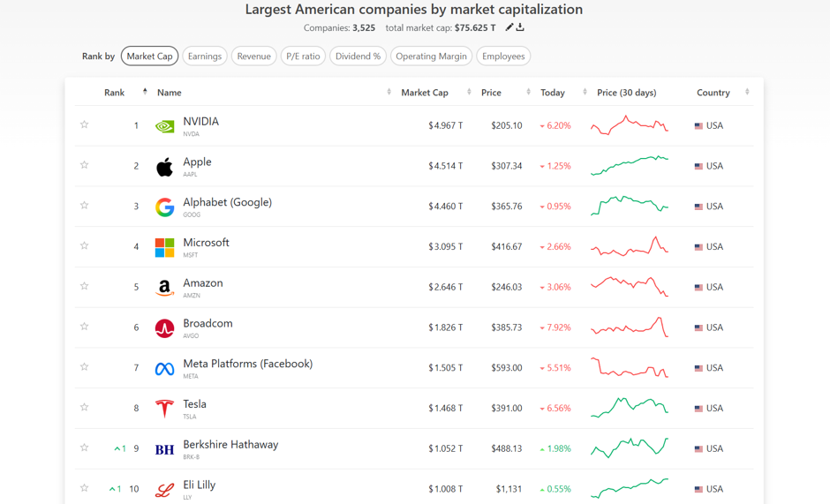The height and width of the screenshot is (504, 830).
Task: Rank by Employees
Action: coord(503,56)
